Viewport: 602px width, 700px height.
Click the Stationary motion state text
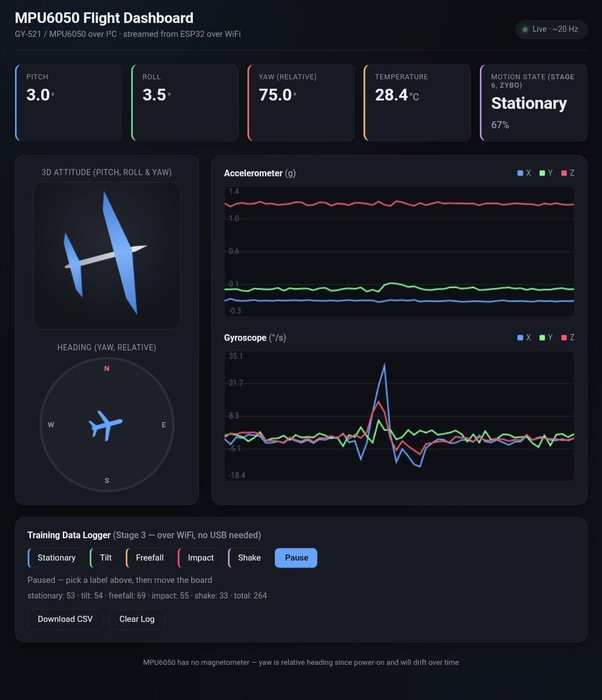click(529, 103)
